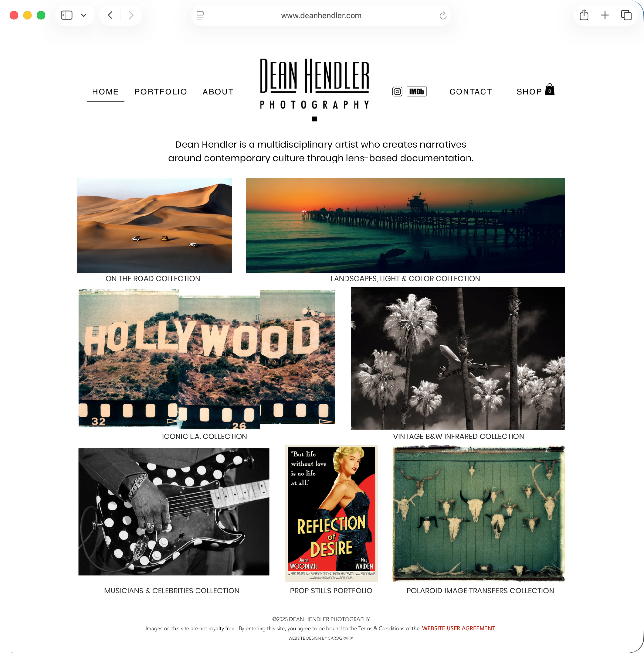Image resolution: width=644 pixels, height=653 pixels.
Task: Open PROP STILLS PORTFOLIO link
Action: 331,590
